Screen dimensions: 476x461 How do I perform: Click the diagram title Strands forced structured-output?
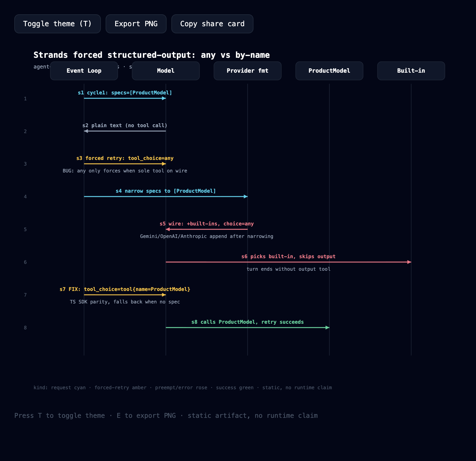152,55
